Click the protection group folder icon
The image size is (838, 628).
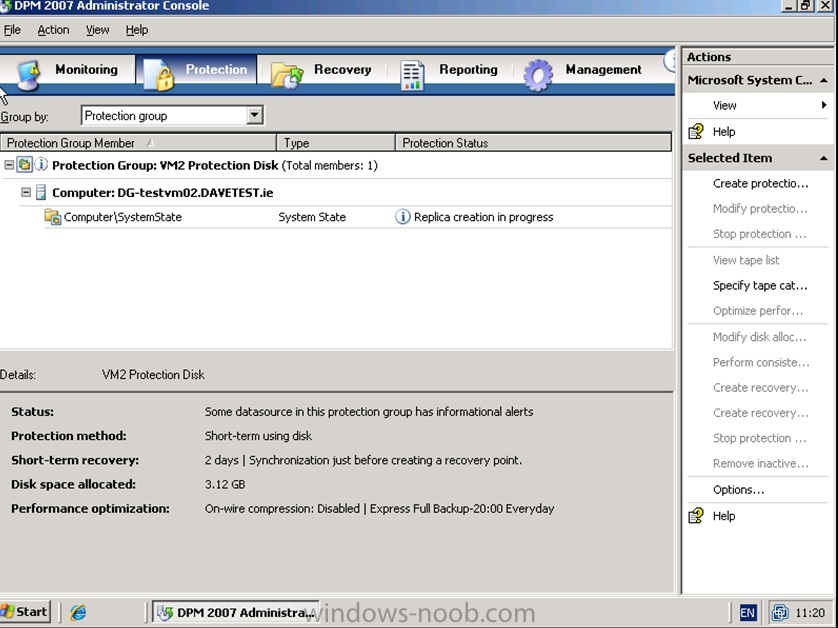24,165
